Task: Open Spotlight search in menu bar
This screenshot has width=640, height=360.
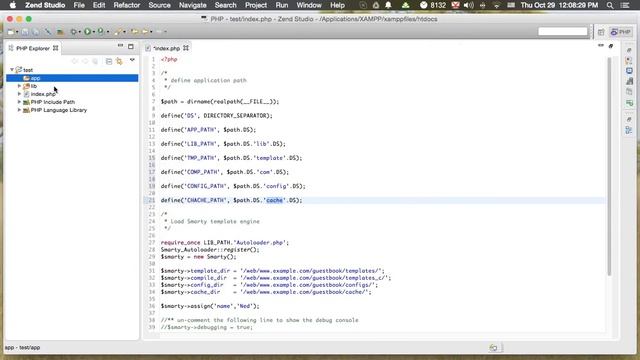Action: click(x=610, y=5)
